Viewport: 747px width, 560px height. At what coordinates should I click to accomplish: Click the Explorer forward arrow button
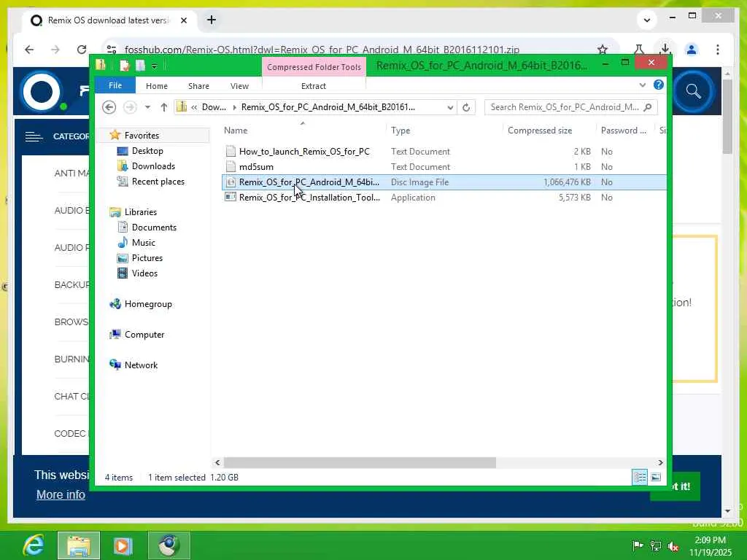click(x=130, y=107)
